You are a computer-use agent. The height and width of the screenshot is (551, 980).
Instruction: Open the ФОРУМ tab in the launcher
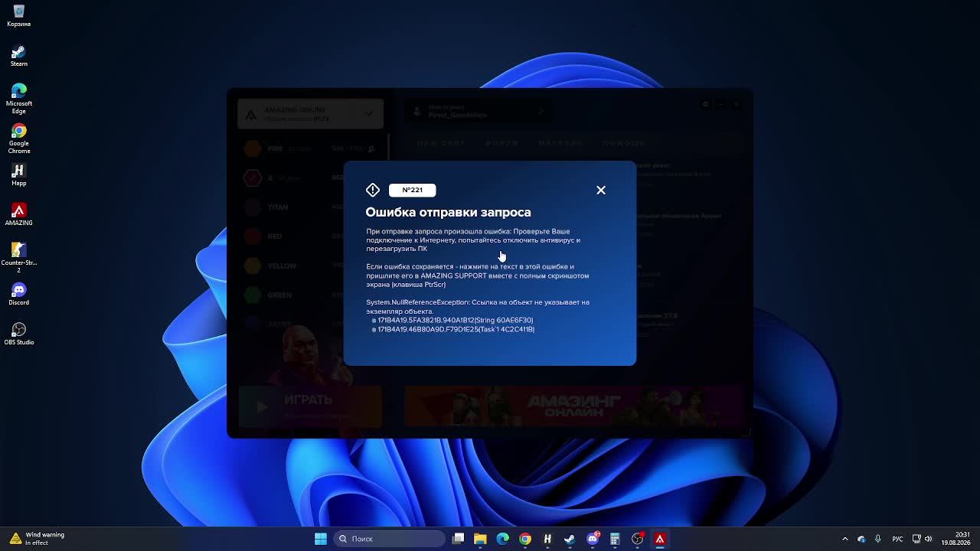coord(502,143)
